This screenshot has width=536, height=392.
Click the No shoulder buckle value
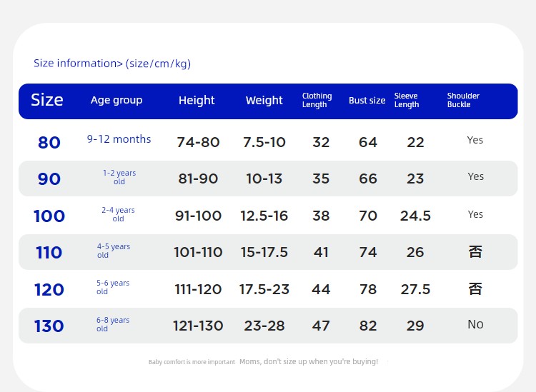pyautogui.click(x=475, y=324)
